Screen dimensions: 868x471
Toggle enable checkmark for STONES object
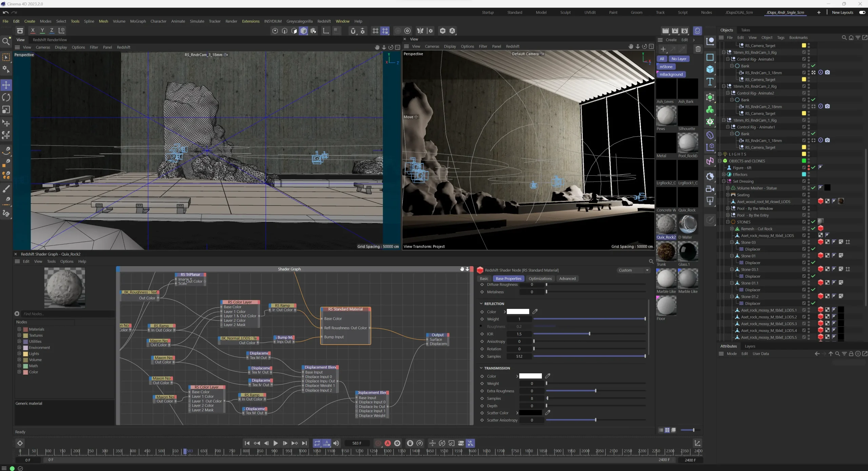click(x=813, y=222)
